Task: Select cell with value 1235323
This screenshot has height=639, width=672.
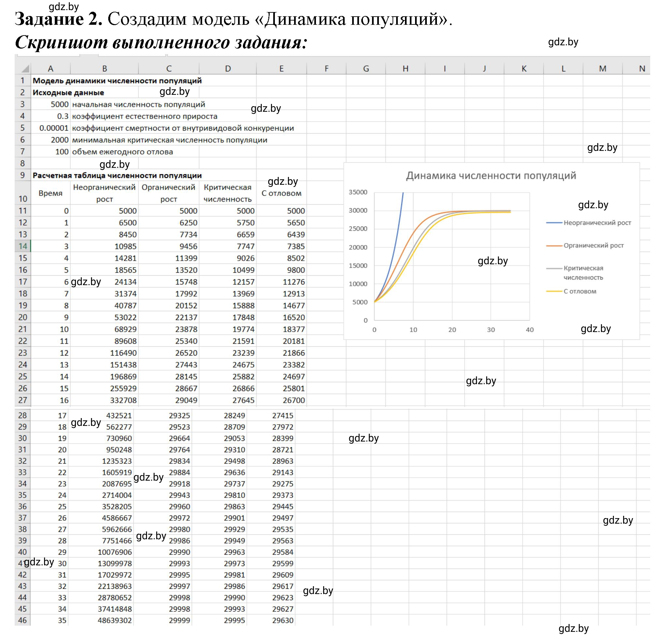Action: [100, 461]
